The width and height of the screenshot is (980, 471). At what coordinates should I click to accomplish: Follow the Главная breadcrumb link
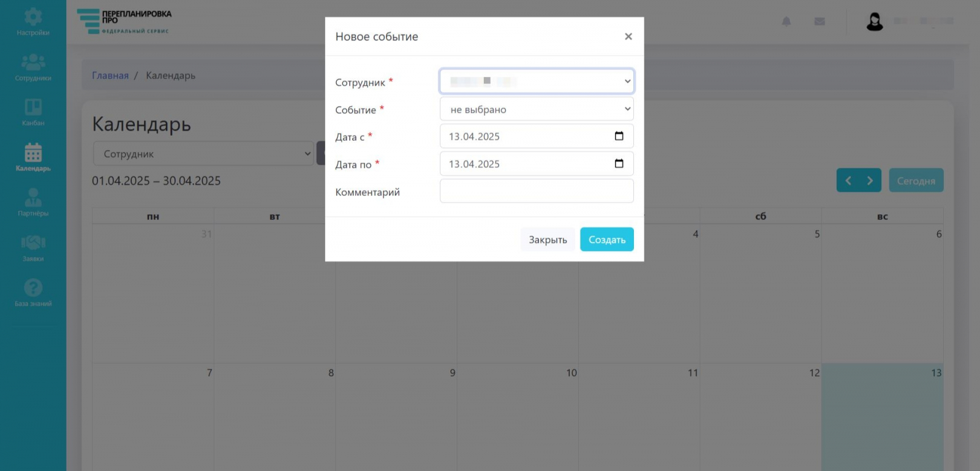pos(110,75)
